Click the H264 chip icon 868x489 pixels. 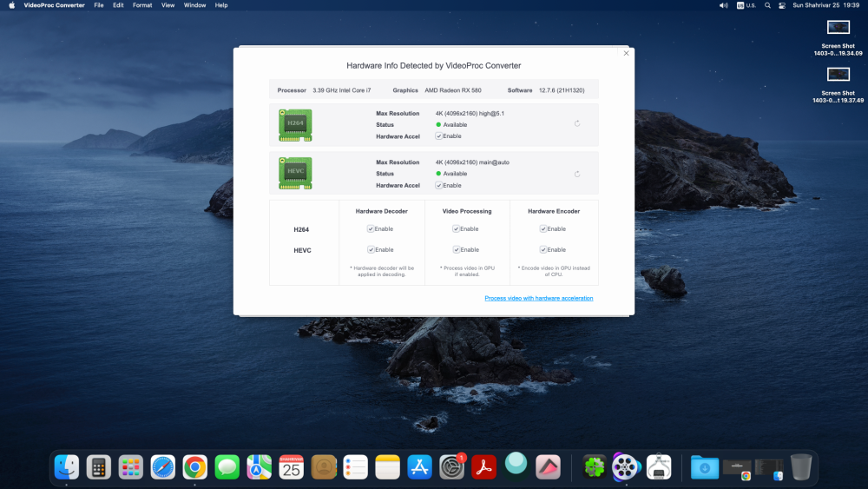pos(295,125)
